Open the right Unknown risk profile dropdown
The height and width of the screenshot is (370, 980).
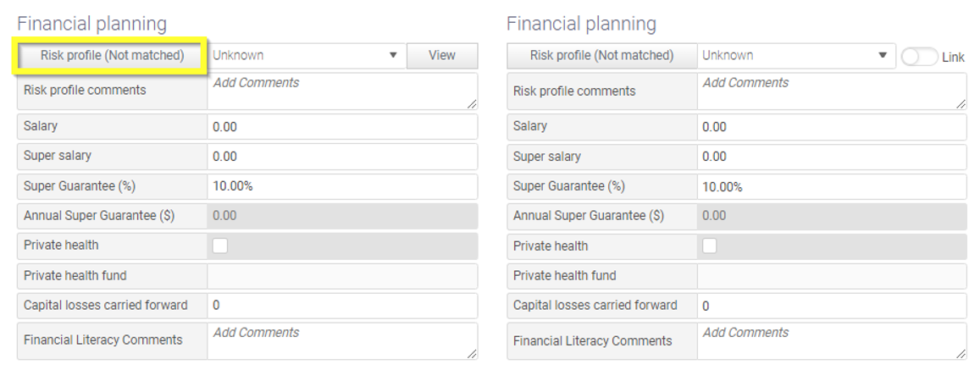[x=795, y=56]
